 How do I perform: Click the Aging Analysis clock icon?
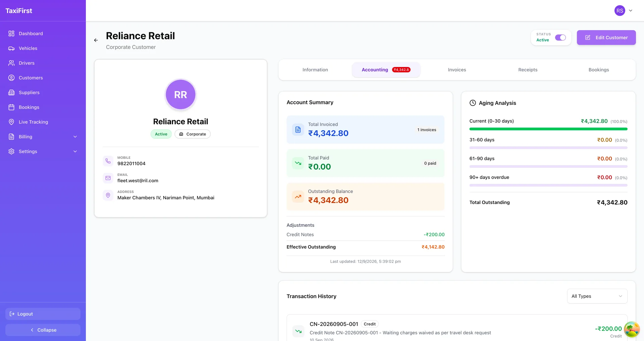pos(473,103)
